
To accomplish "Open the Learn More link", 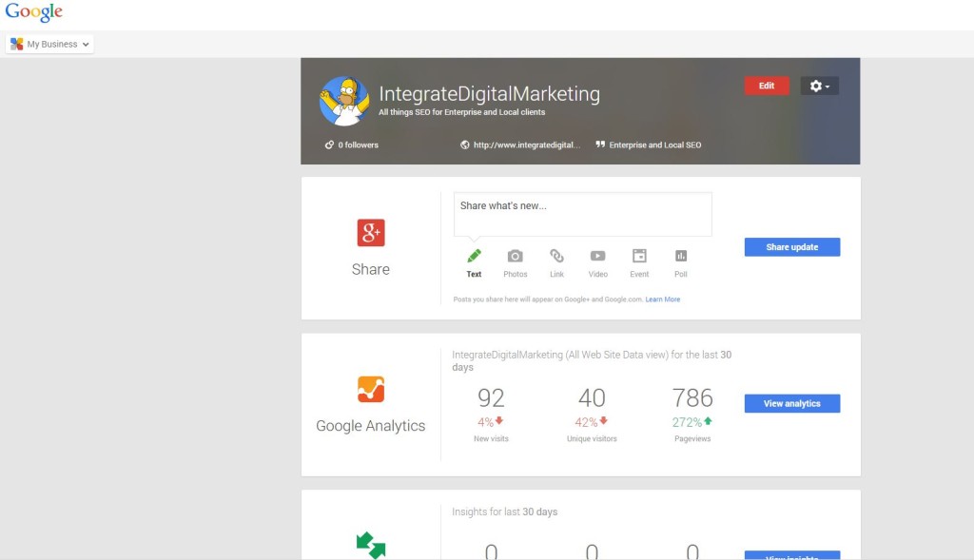I will (663, 299).
